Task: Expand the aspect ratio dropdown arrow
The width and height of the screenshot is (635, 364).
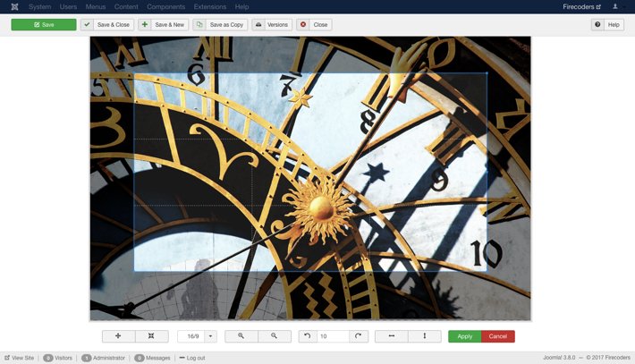Action: coord(210,336)
